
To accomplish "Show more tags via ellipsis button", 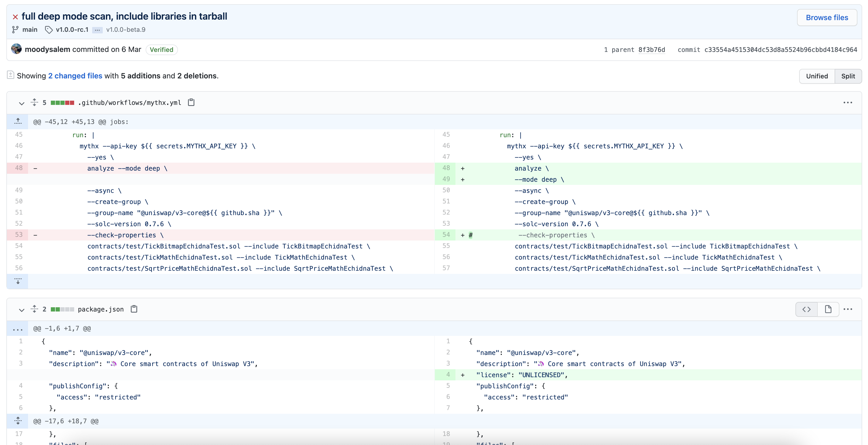I will [97, 30].
